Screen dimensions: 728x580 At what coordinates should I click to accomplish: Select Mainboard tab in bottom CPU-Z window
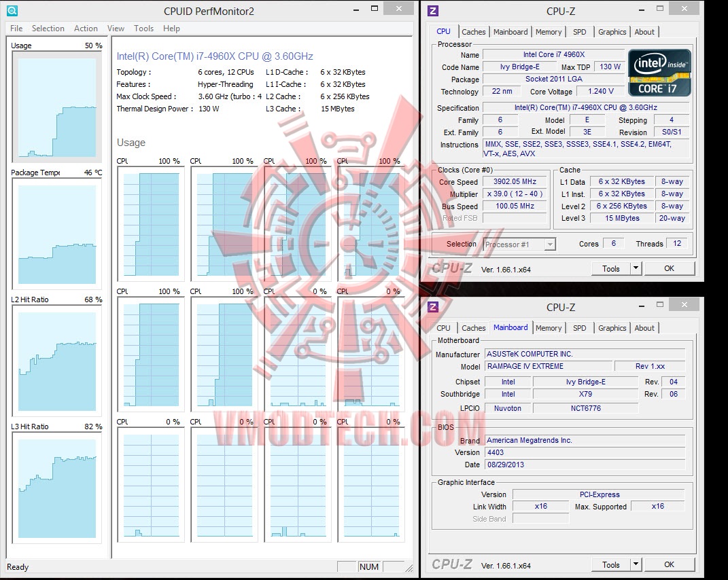pyautogui.click(x=510, y=327)
